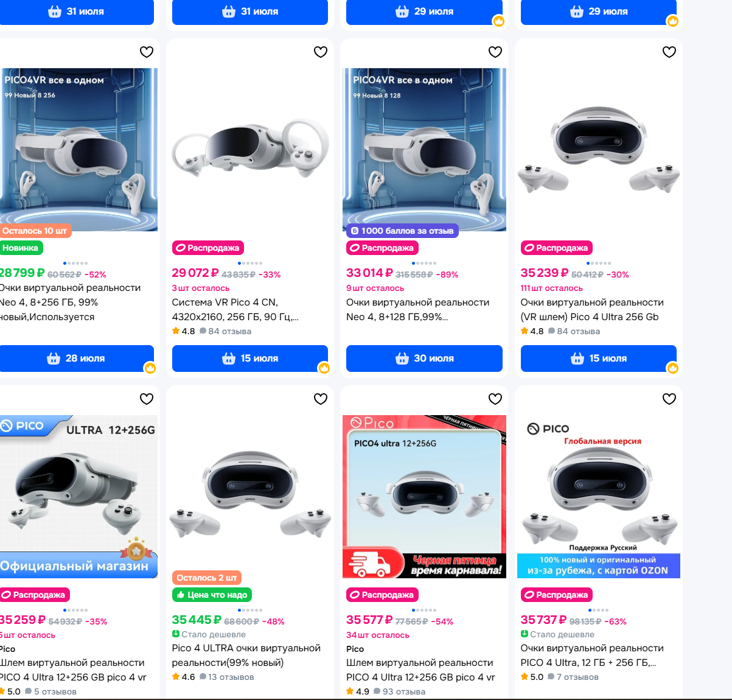This screenshot has width=732, height=700.
Task: Like the Neo 4 8+256 product heart
Action: tap(147, 52)
